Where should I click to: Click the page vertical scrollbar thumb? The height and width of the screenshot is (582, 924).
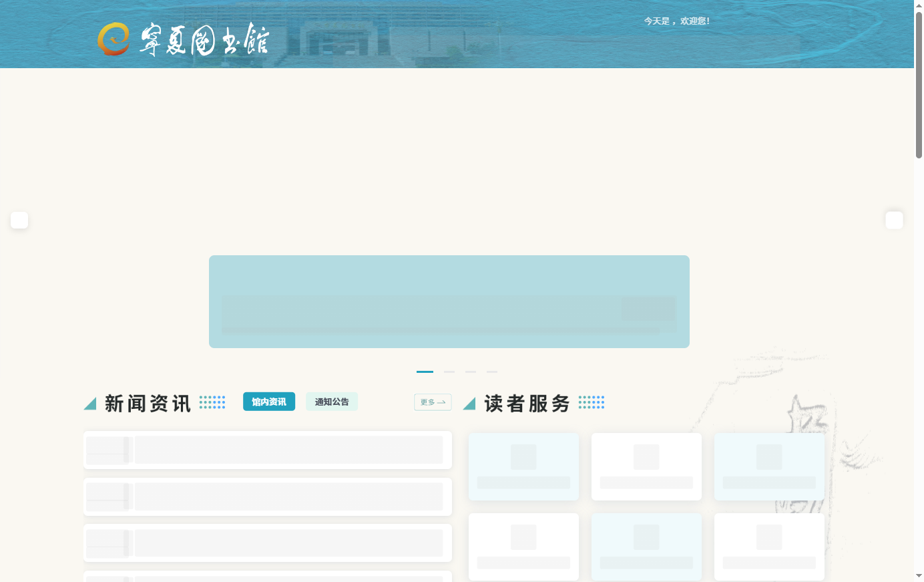click(919, 85)
